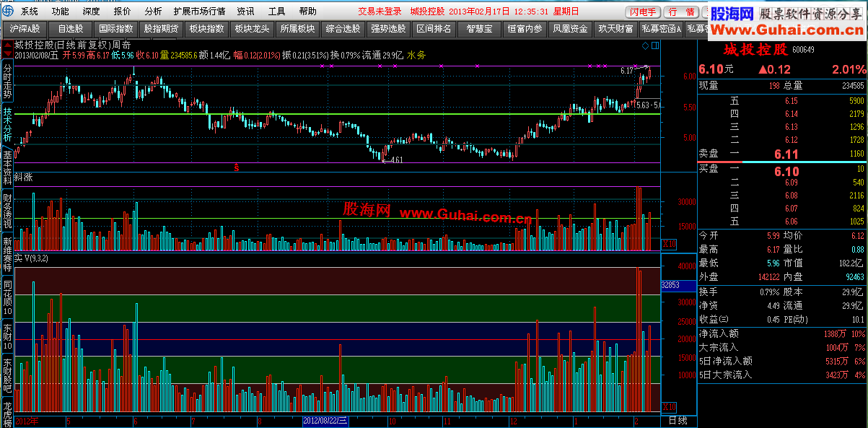Click the 卖盘 一 ask price 6.11
This screenshot has width=868, height=428.
786,154
